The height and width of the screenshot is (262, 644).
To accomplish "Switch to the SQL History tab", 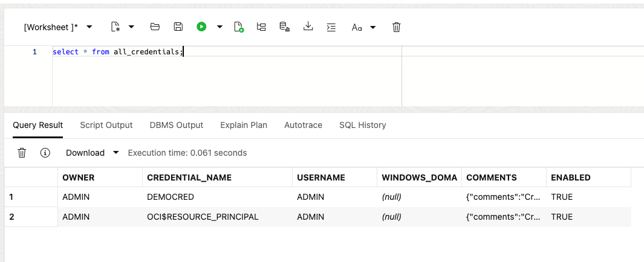I will coord(362,125).
